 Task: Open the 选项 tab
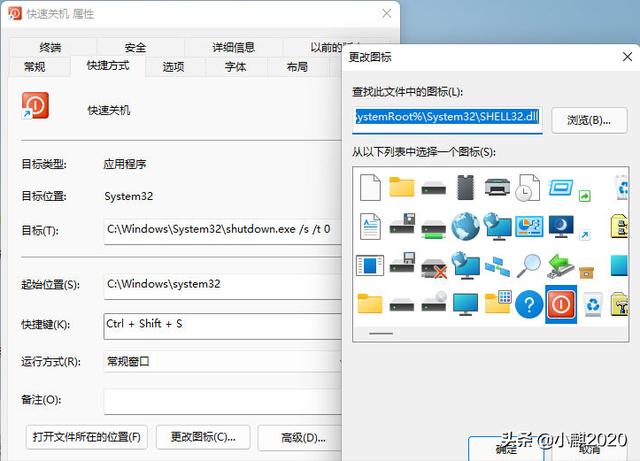pos(173,67)
